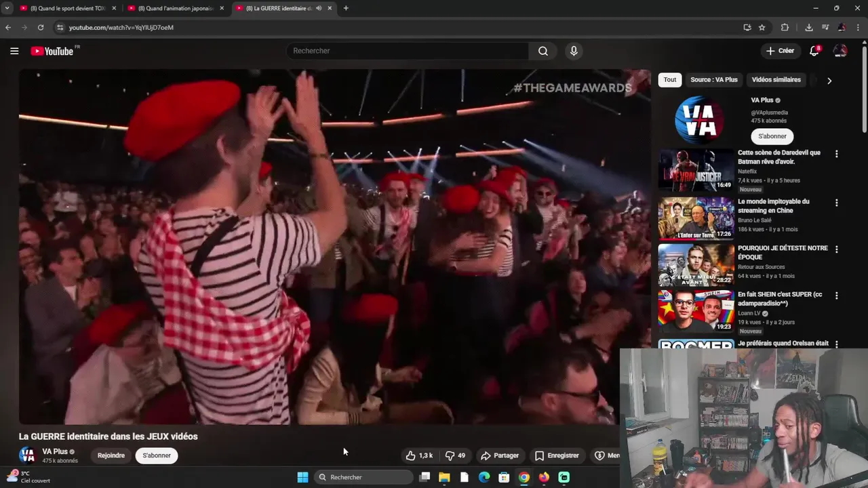Open title 'En fait SHEIN c'est SUPER'
Viewport: 868px width, 488px height.
pos(780,299)
